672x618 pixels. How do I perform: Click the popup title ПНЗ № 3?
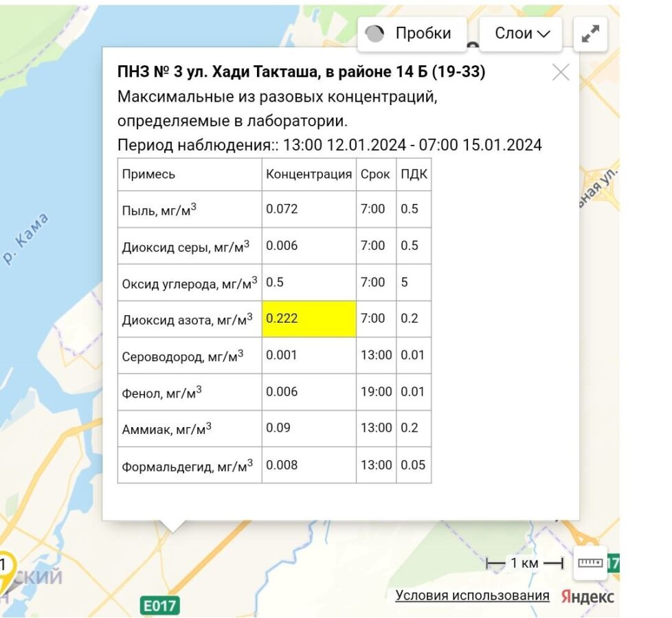(301, 72)
